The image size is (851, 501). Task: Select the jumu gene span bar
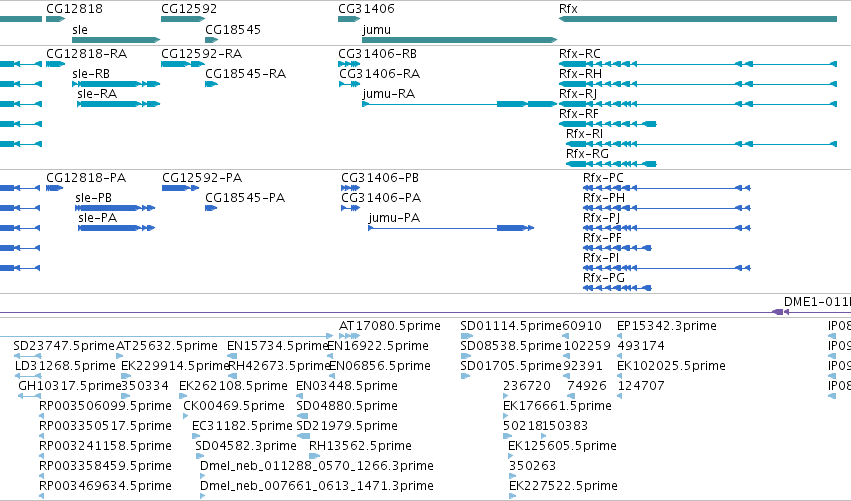click(x=460, y=40)
